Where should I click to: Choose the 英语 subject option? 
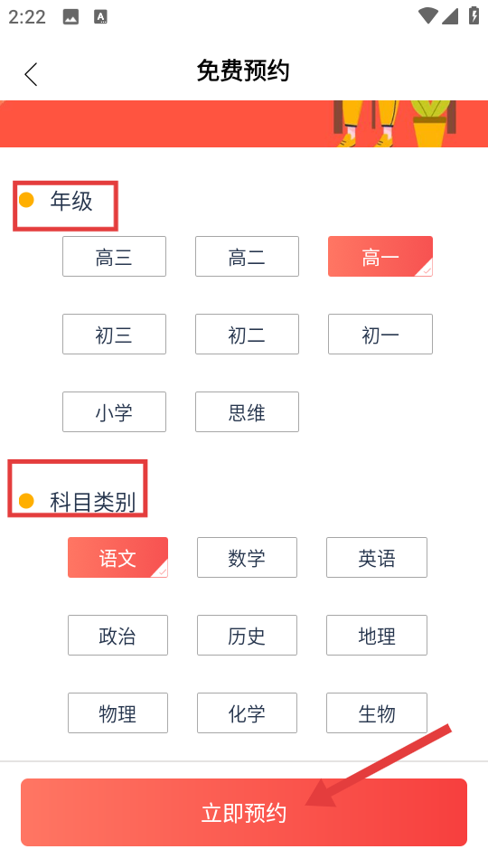pos(377,558)
